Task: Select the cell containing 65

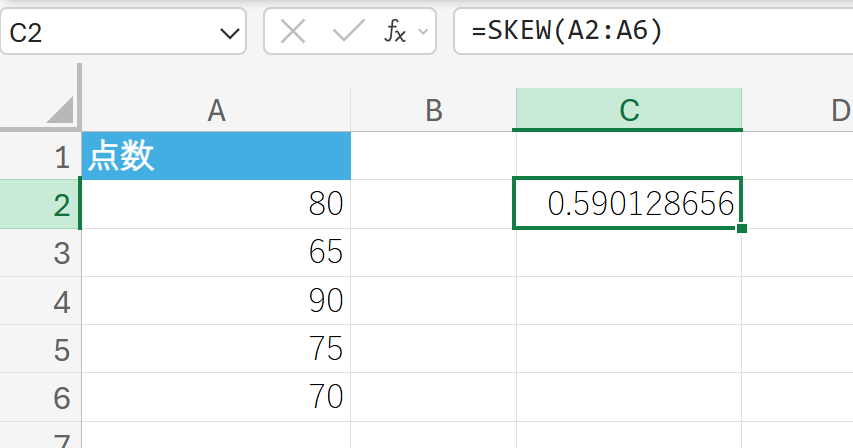Action: tap(216, 253)
